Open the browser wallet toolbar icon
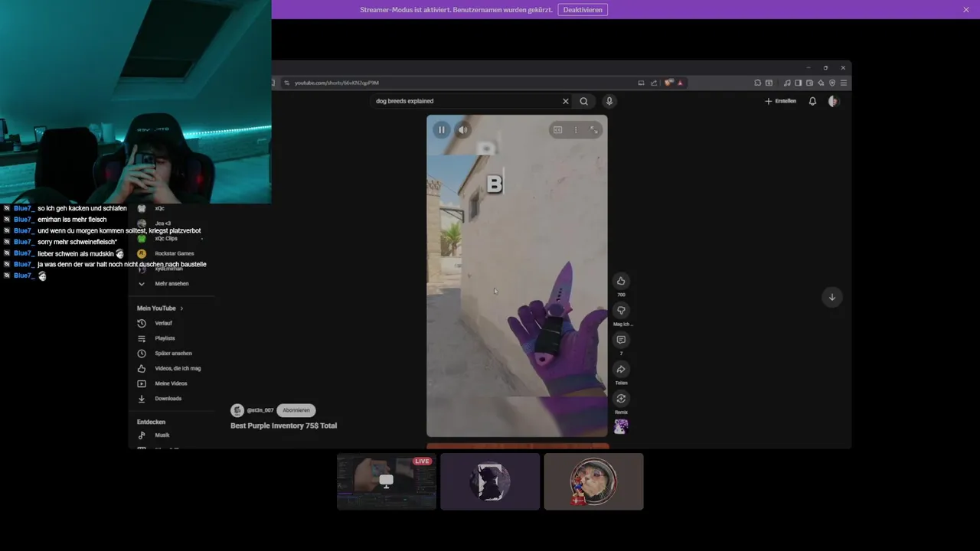This screenshot has width=980, height=551. [809, 83]
